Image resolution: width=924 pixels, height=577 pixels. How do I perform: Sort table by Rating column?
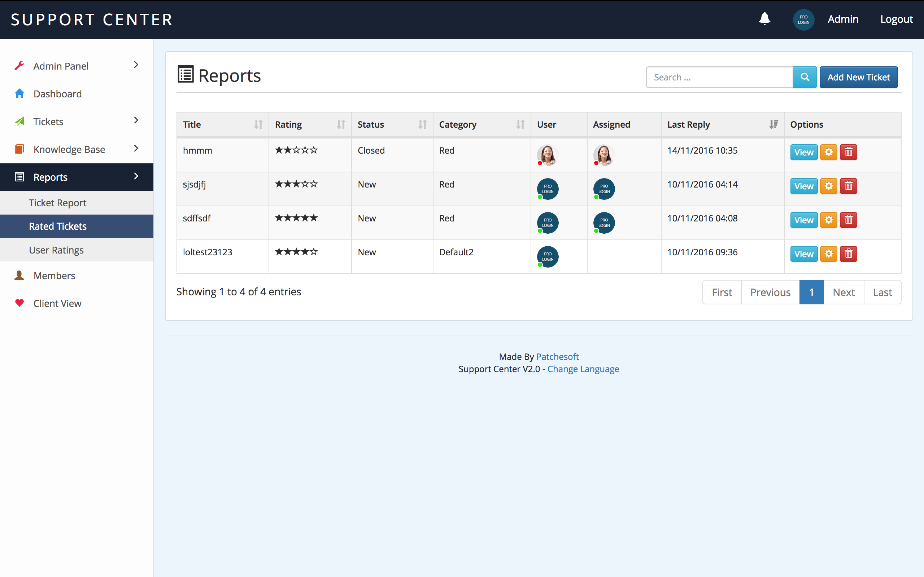click(x=341, y=124)
